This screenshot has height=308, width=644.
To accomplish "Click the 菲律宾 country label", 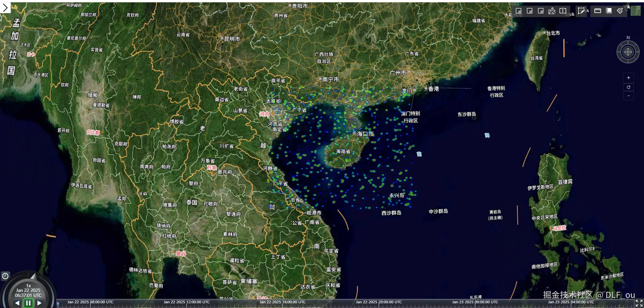I will (565, 182).
